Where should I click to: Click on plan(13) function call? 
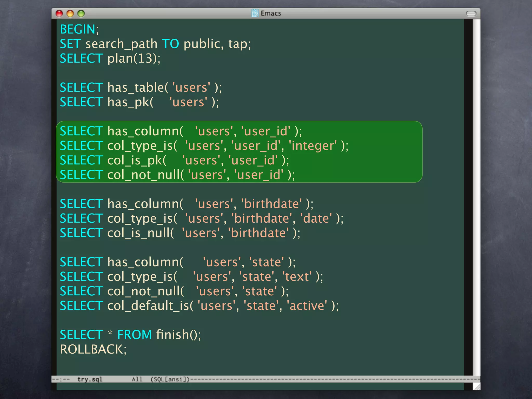(132, 58)
